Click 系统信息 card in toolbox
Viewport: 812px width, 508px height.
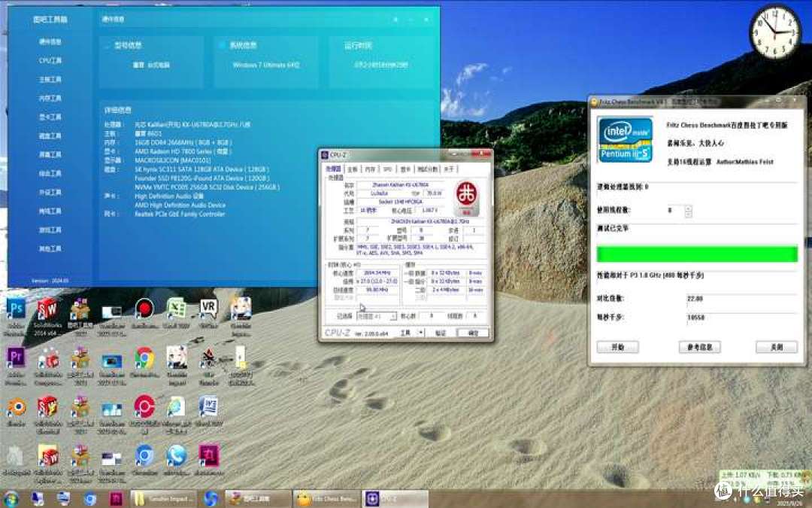[265, 61]
